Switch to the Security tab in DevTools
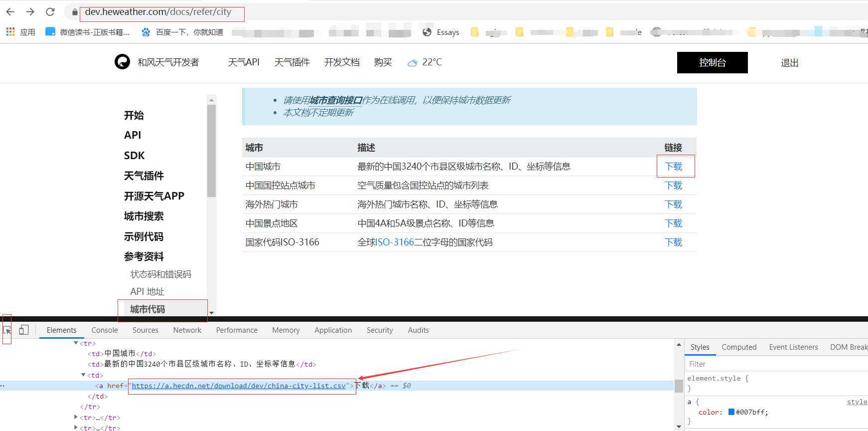The height and width of the screenshot is (431, 868). click(x=380, y=330)
